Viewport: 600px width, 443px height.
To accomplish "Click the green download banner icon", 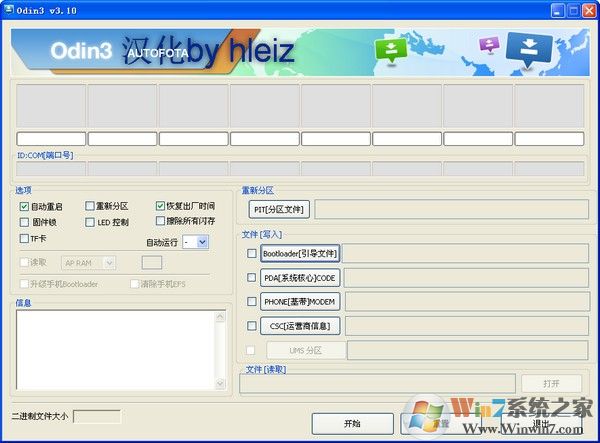I will (391, 49).
